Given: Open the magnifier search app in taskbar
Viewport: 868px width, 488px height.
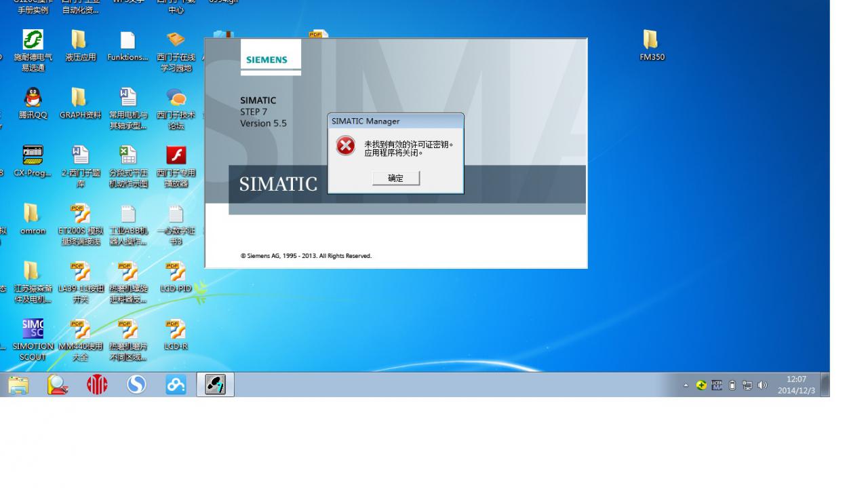Looking at the screenshot, I should click(58, 385).
